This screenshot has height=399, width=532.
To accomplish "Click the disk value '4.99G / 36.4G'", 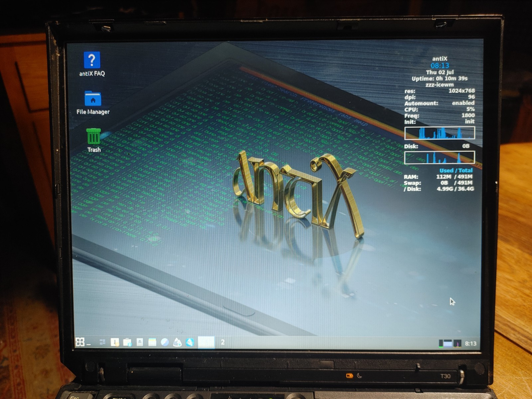I will [x=455, y=189].
